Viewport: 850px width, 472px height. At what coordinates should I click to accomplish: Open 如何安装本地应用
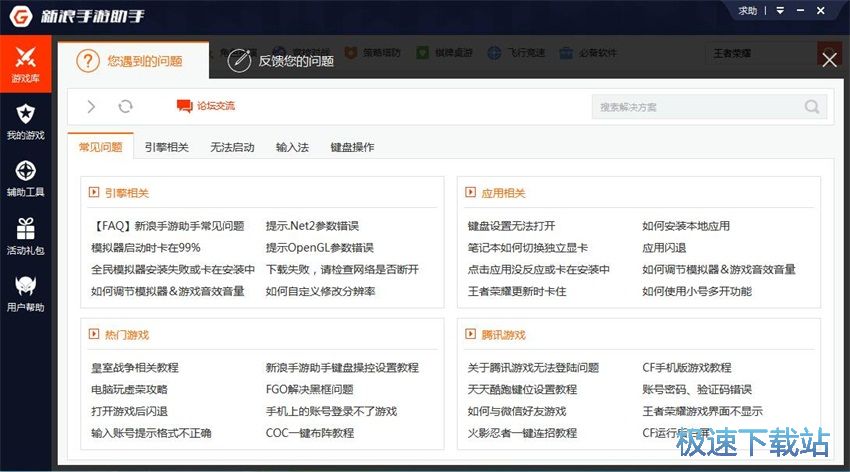point(686,226)
